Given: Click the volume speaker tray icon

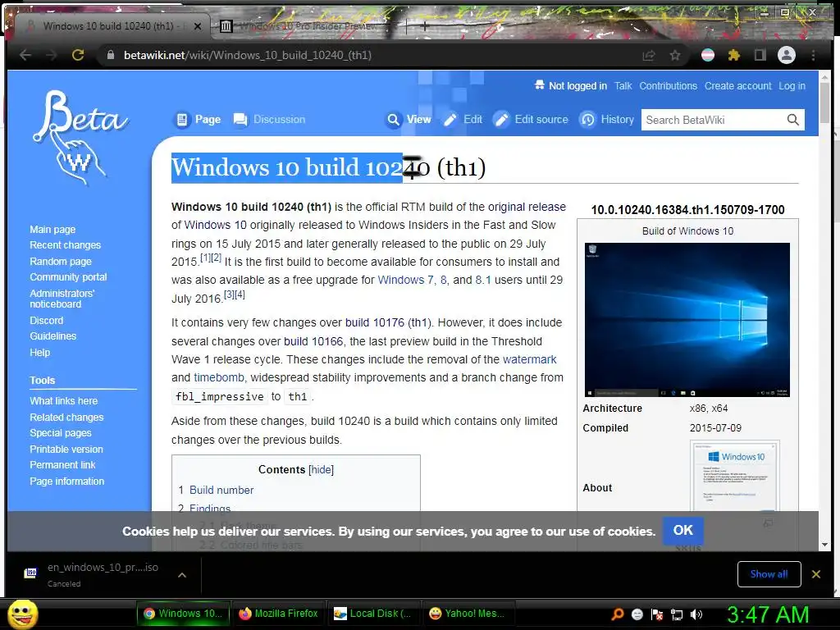Looking at the screenshot, I should click(696, 614).
